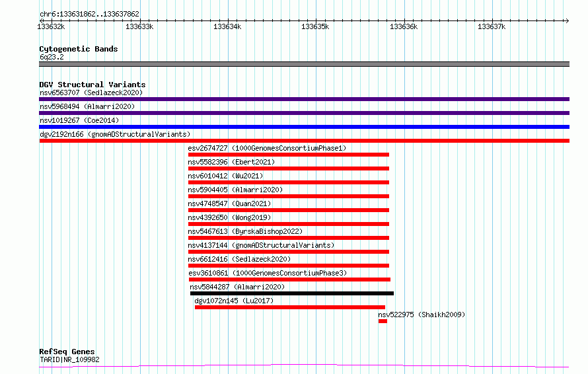Screen dimensions: 588x374
Task: Click the TARID|NR_109982 gene label
Action: pyautogui.click(x=69, y=359)
